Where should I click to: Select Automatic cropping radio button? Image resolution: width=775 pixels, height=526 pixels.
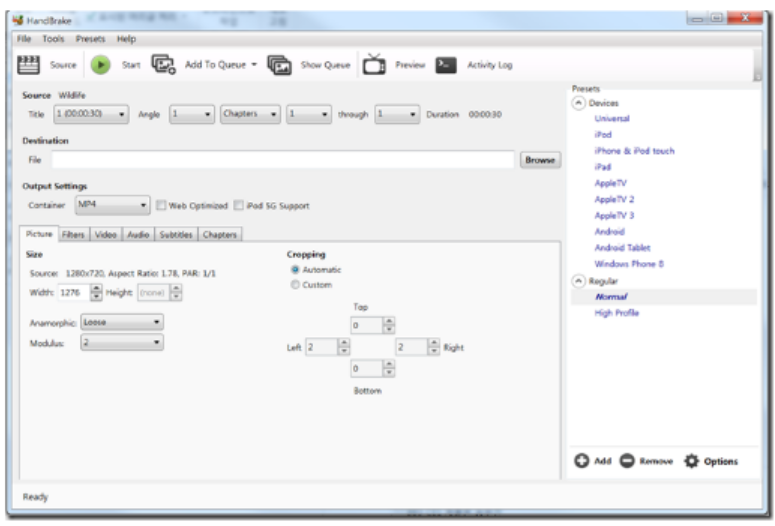[x=295, y=269]
